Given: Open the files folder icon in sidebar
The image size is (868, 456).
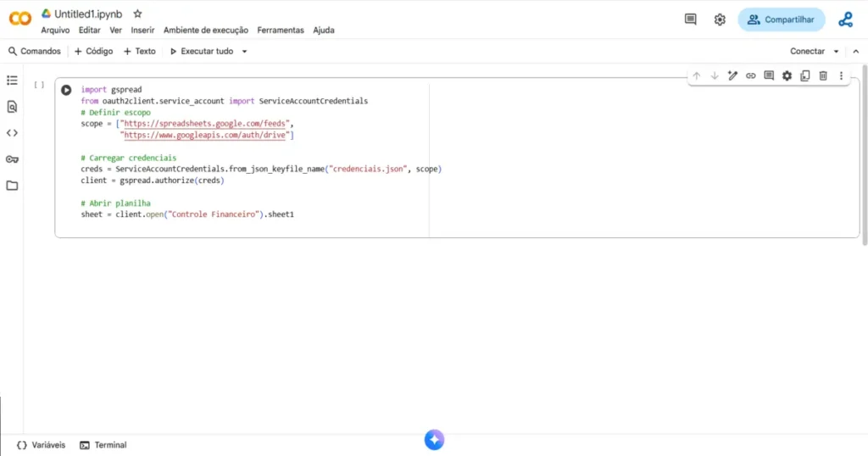Looking at the screenshot, I should [x=12, y=186].
